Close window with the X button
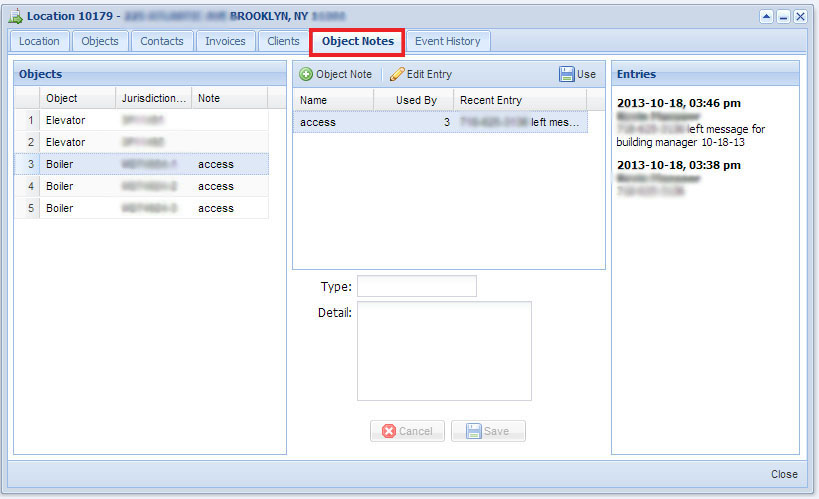 click(x=800, y=17)
